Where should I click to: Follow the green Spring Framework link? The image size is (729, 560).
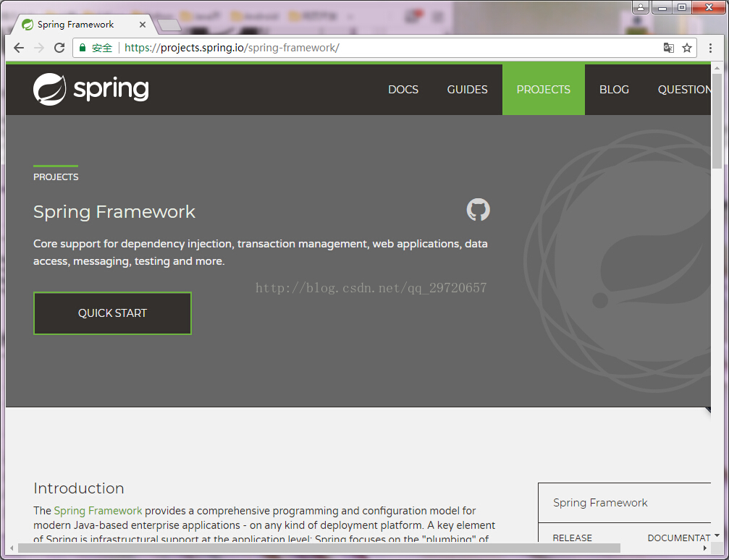(98, 511)
